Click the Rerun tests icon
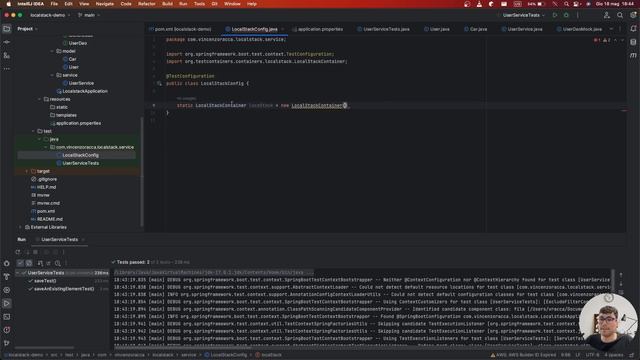The height and width of the screenshot is (360, 640). coord(18,252)
